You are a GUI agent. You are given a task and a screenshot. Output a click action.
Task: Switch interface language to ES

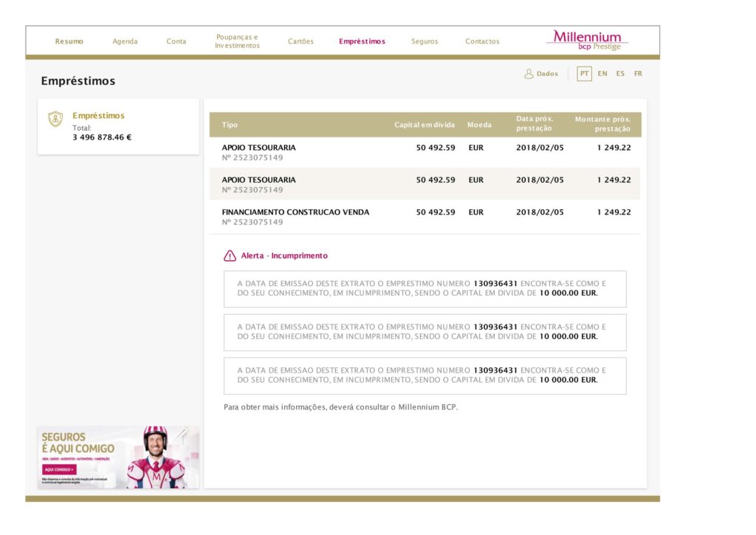[619, 73]
